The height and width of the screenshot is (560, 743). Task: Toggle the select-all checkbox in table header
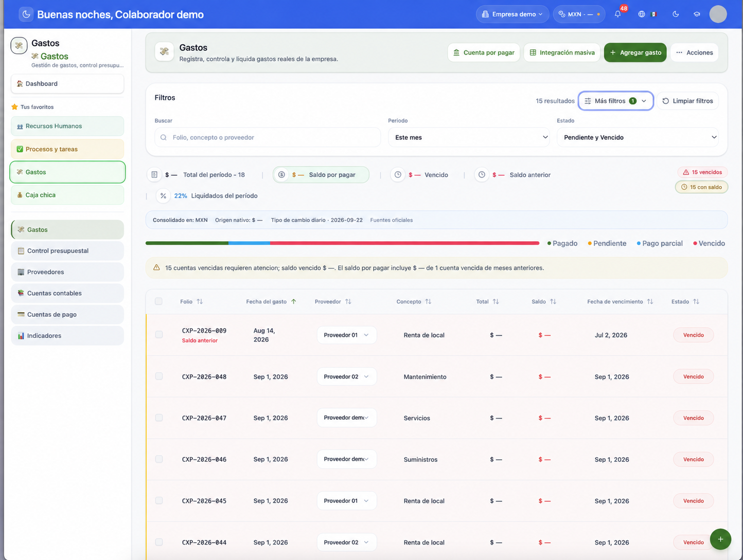[x=158, y=301]
